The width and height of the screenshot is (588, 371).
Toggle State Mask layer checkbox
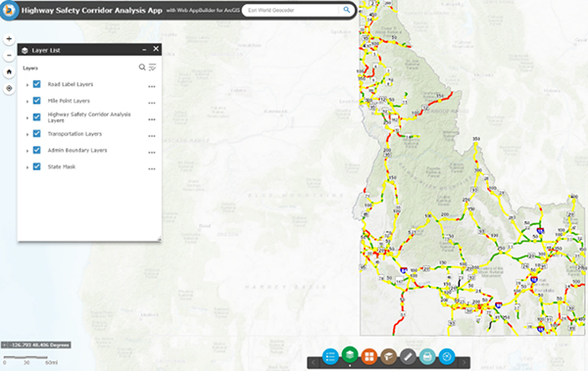[37, 166]
